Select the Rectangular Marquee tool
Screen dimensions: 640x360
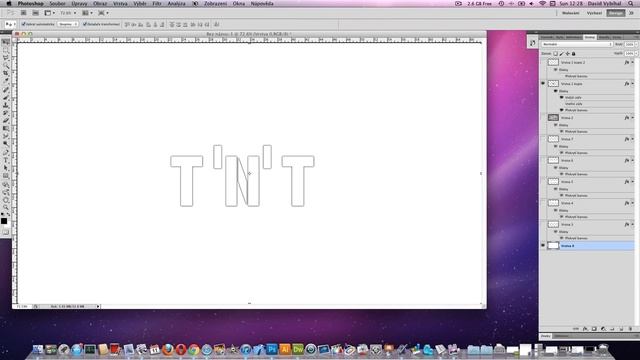pyautogui.click(x=6, y=50)
